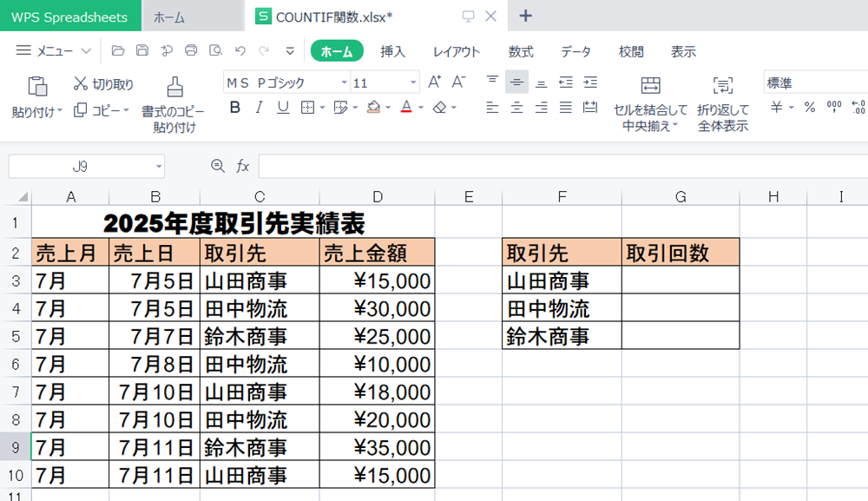The height and width of the screenshot is (501, 868).
Task: Toggle bottom vertical alignment
Action: (x=541, y=82)
